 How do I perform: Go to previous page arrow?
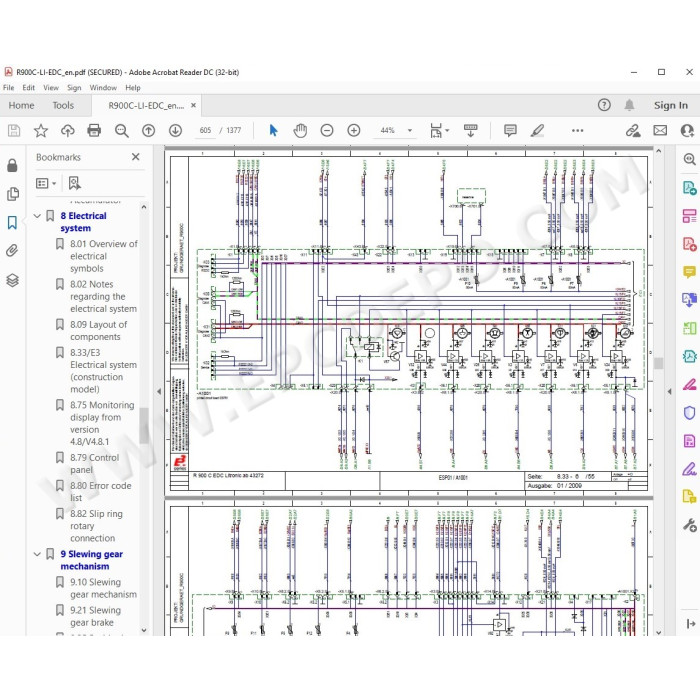(148, 130)
